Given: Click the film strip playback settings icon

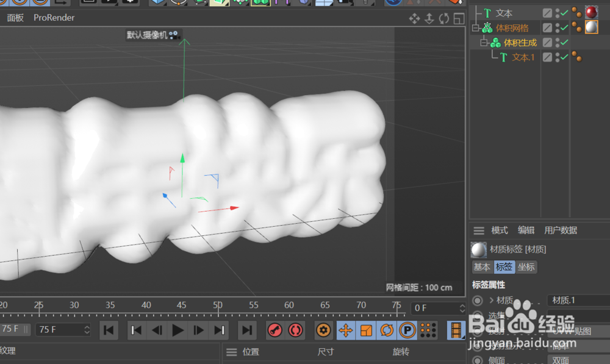Looking at the screenshot, I should click(456, 330).
